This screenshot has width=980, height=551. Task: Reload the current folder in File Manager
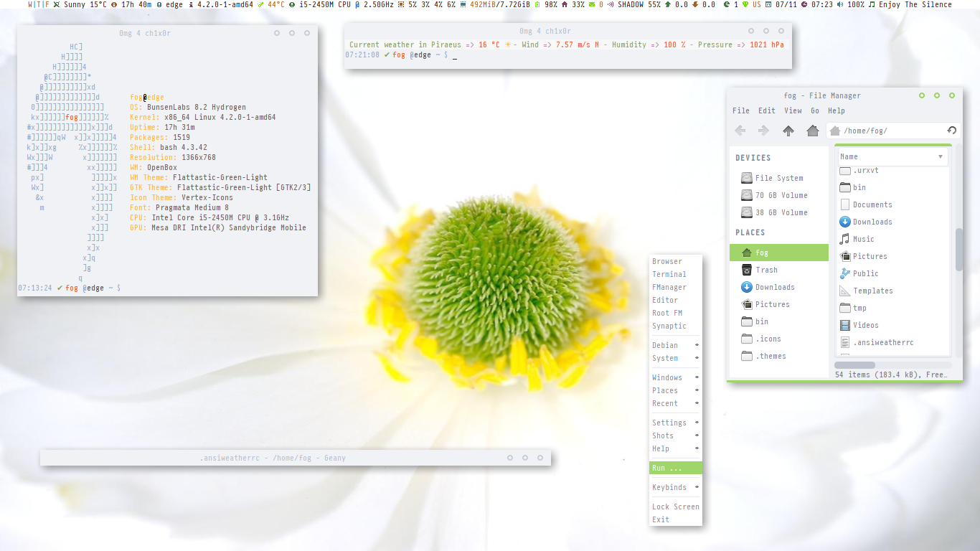point(951,131)
